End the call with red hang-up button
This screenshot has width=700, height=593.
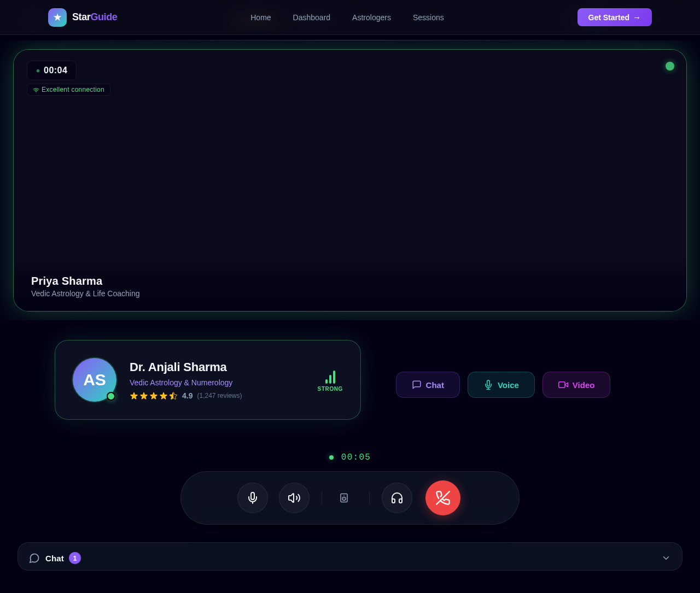coord(443,498)
